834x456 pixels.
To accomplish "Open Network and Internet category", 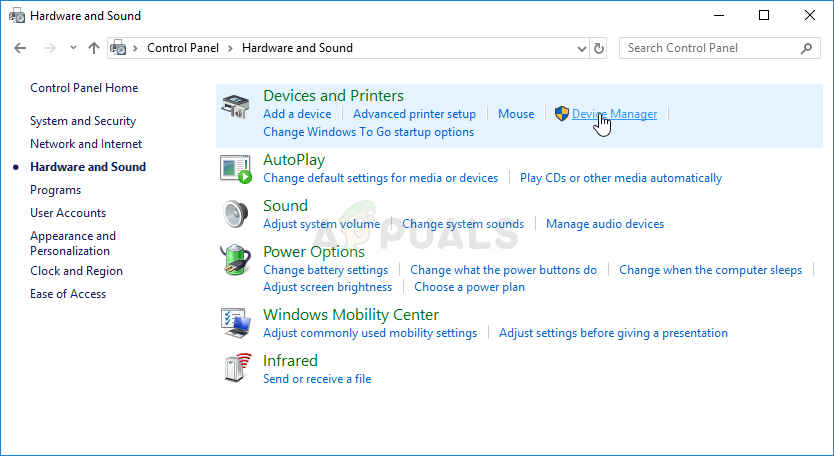I will pyautogui.click(x=86, y=144).
